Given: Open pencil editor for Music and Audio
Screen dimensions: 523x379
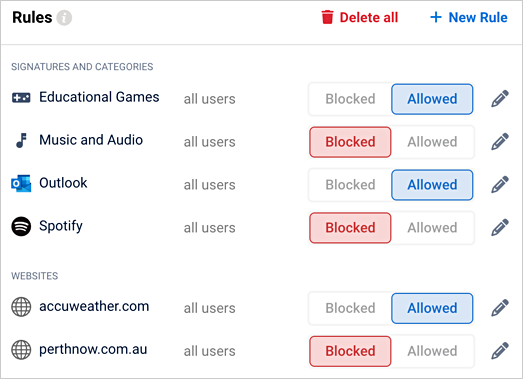Looking at the screenshot, I should point(500,142).
